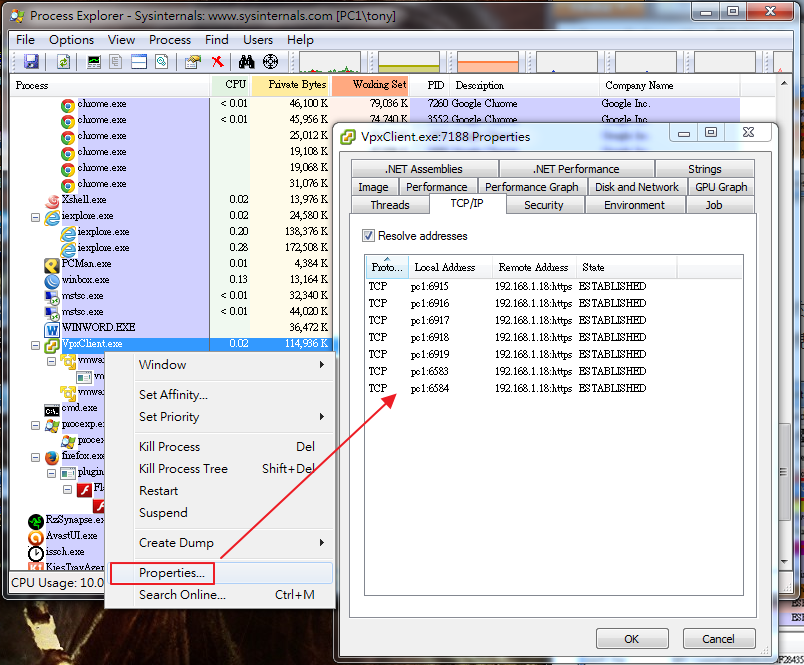The image size is (804, 665).
Task: Click the mstsc.exe icon using 32,340 K
Action: 52,297
